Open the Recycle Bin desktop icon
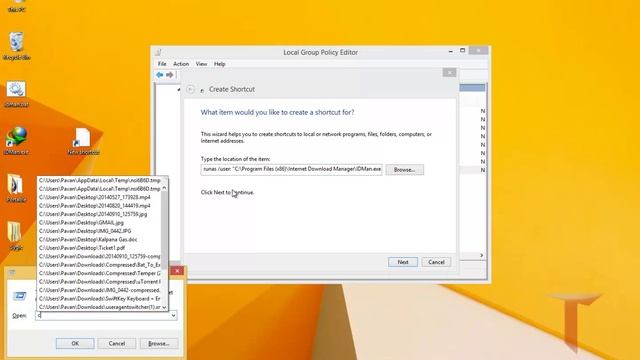 (16, 46)
